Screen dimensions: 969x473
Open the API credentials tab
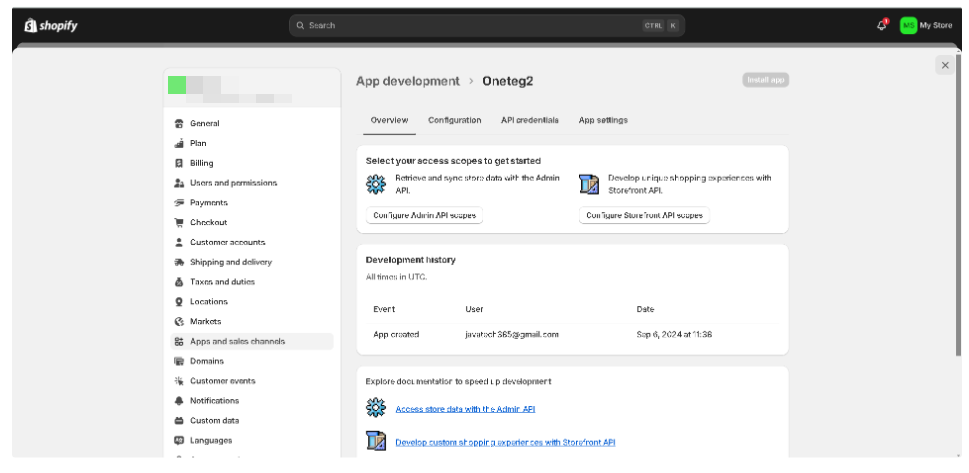coord(529,120)
